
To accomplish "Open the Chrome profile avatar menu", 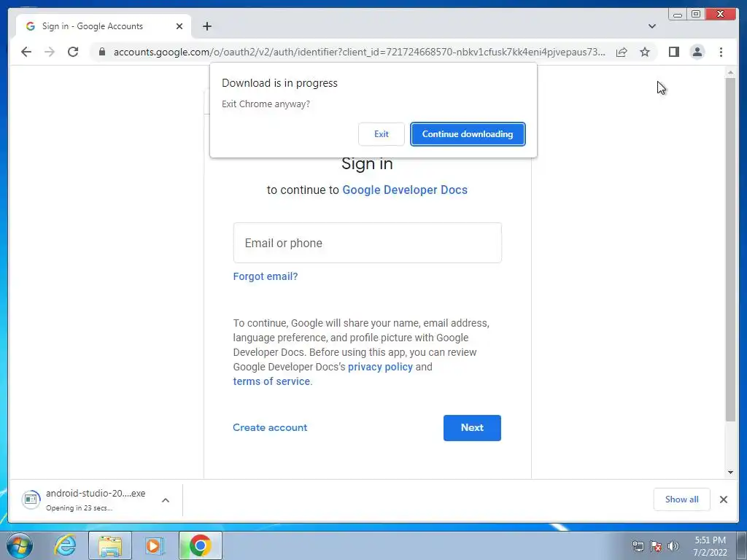I will [x=697, y=52].
